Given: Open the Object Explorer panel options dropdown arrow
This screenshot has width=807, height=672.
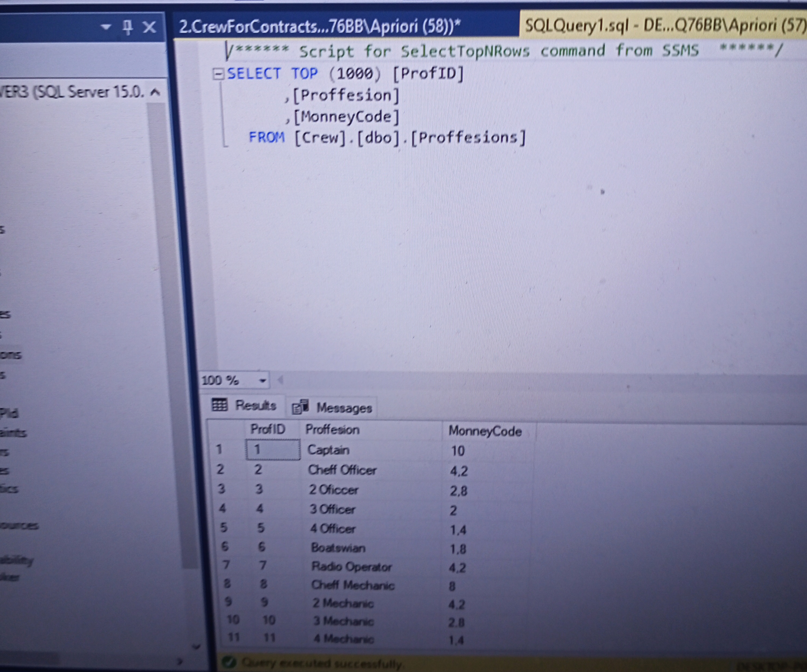Looking at the screenshot, I should (x=105, y=27).
